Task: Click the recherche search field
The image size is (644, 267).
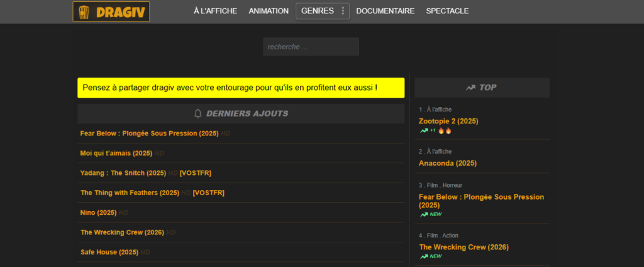Action: tap(311, 47)
